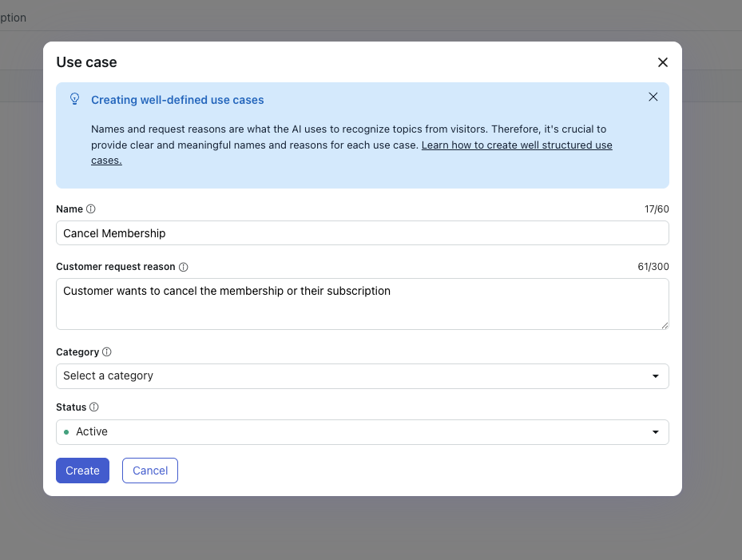Click the Use case dialog title

[x=86, y=62]
